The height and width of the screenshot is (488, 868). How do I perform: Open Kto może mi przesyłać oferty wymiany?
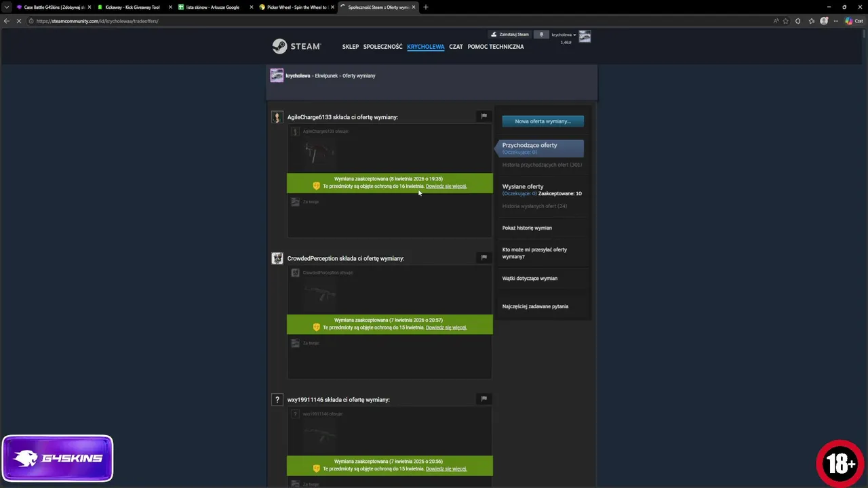534,253
